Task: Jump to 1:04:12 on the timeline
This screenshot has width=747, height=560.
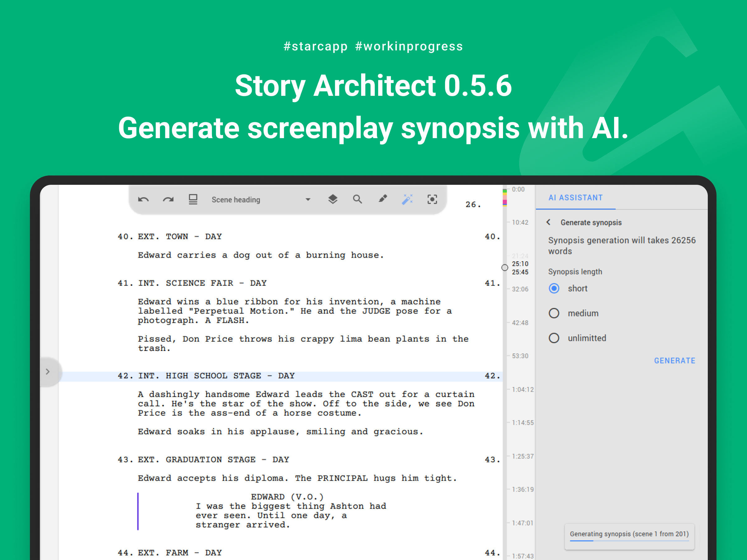Action: point(523,390)
